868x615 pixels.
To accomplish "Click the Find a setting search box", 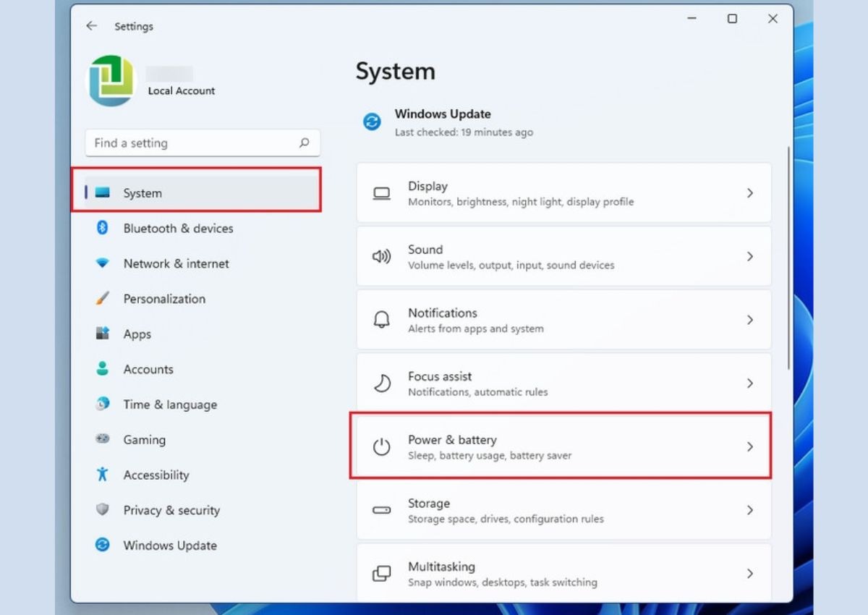I will point(203,143).
